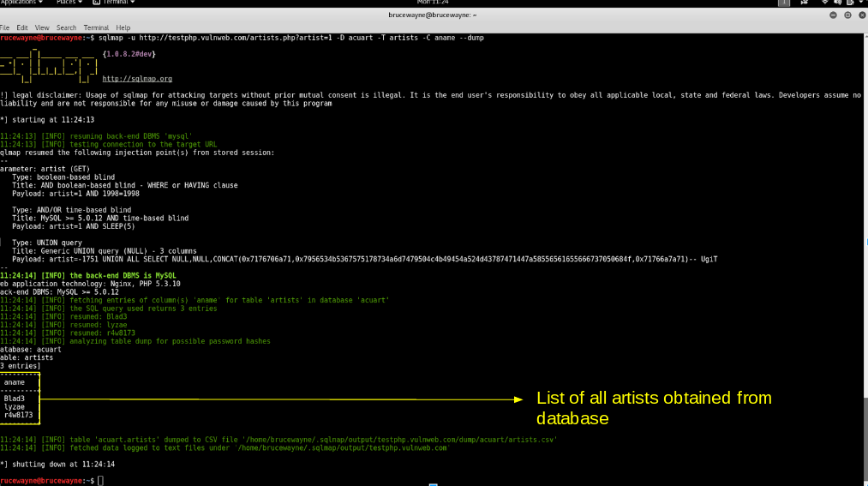
Task: Click 'web application technology: Nginx, PHP 5.3.10'
Action: pyautogui.click(x=90, y=284)
